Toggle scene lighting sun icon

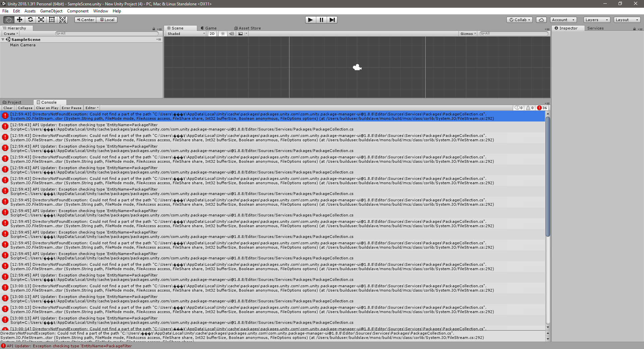click(223, 34)
